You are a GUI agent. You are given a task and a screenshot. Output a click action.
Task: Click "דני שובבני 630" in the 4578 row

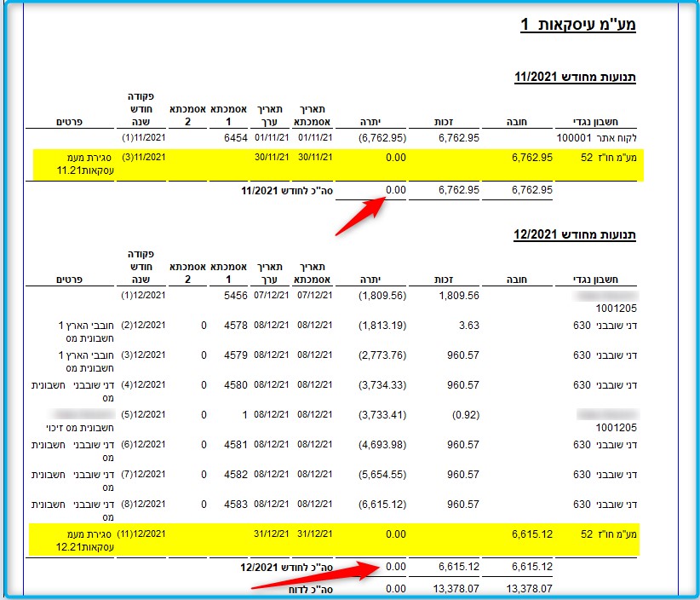(x=605, y=326)
